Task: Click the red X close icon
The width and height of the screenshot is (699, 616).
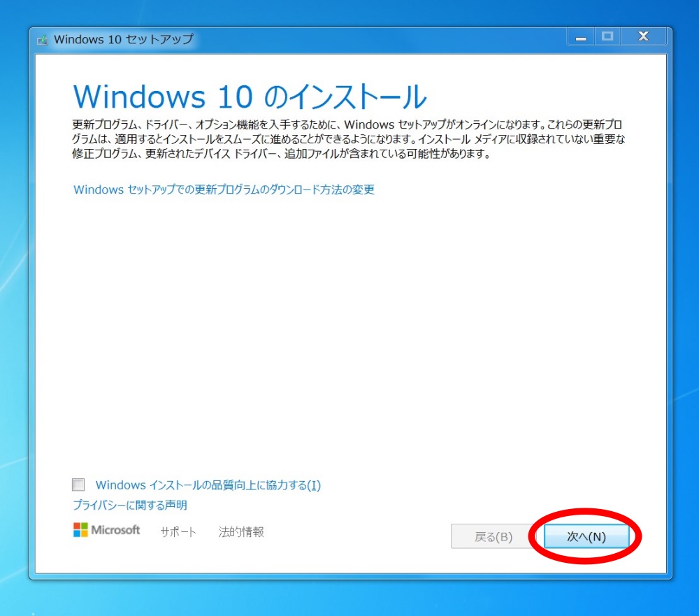Action: [x=643, y=36]
